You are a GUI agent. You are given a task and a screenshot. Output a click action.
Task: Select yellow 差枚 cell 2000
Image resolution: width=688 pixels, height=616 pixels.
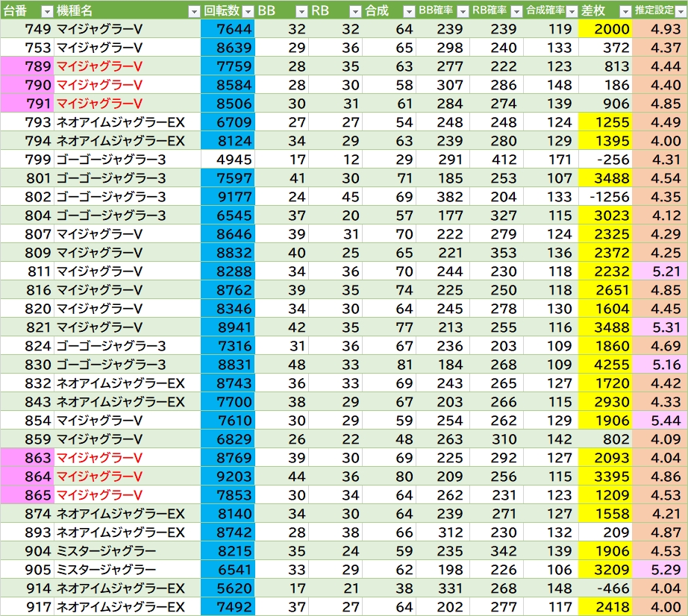[x=605, y=29]
